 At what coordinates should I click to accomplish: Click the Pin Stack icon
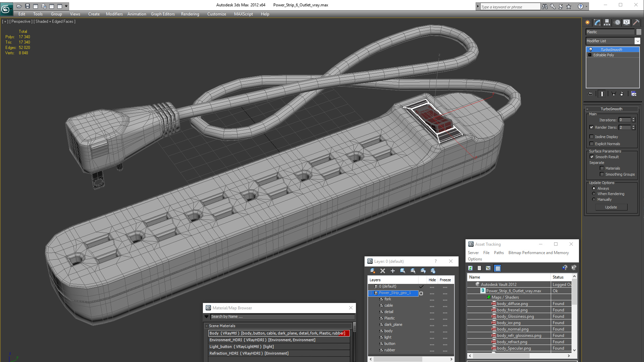coord(590,94)
